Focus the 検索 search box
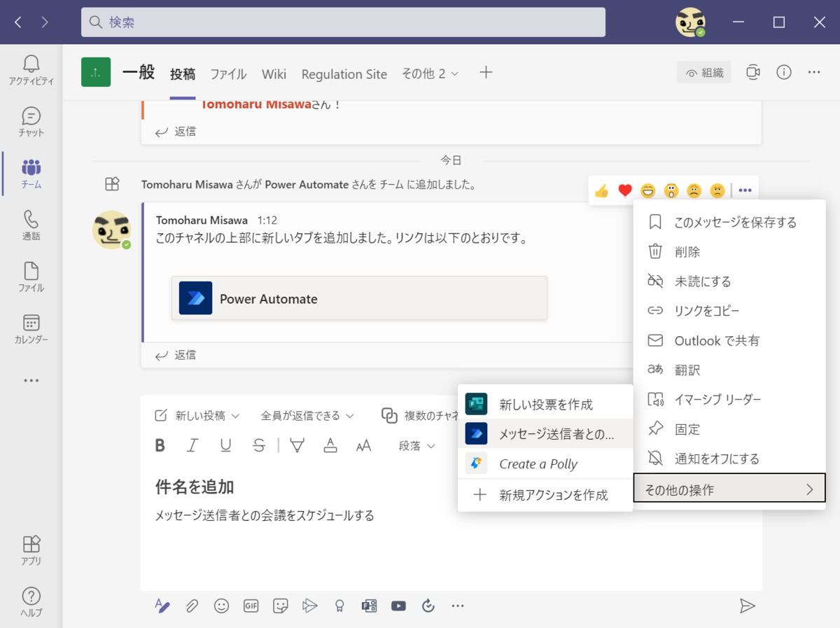Screen dimensions: 840x628 [x=343, y=22]
